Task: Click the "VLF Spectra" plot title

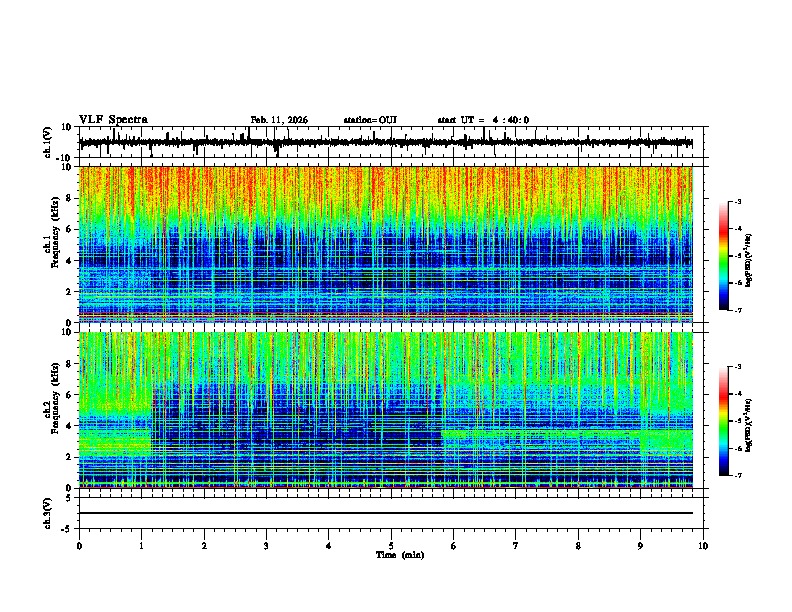Action: [113, 120]
